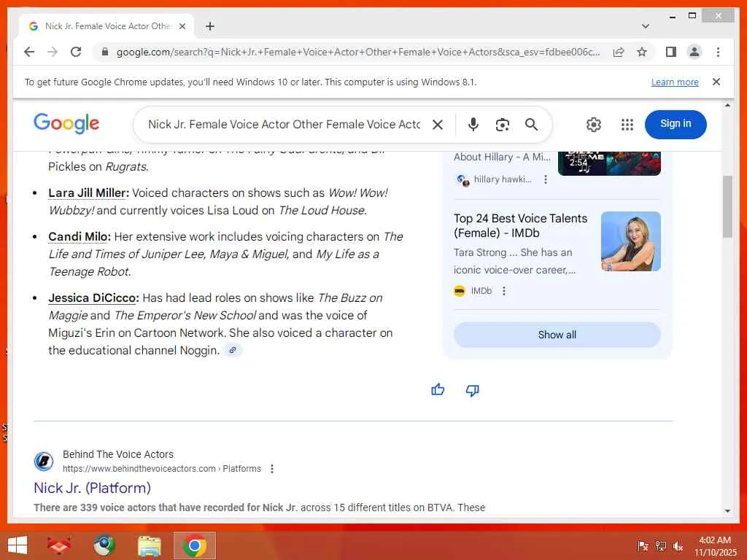Start voice search with microphone
The image size is (747, 560).
[473, 125]
